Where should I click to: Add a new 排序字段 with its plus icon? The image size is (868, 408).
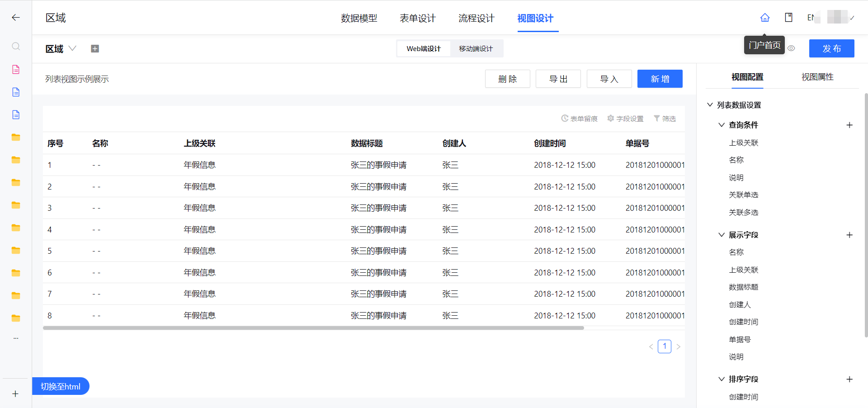click(x=849, y=379)
